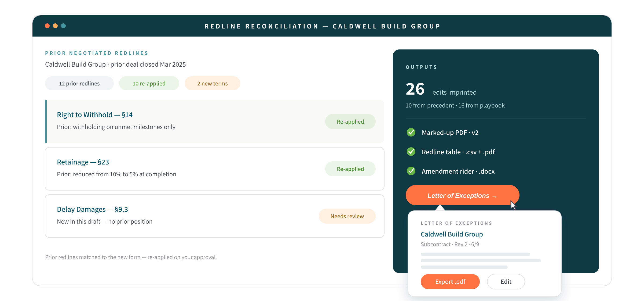Click Needs review badge on Delay Damages
The width and height of the screenshot is (644, 301).
coord(347,216)
